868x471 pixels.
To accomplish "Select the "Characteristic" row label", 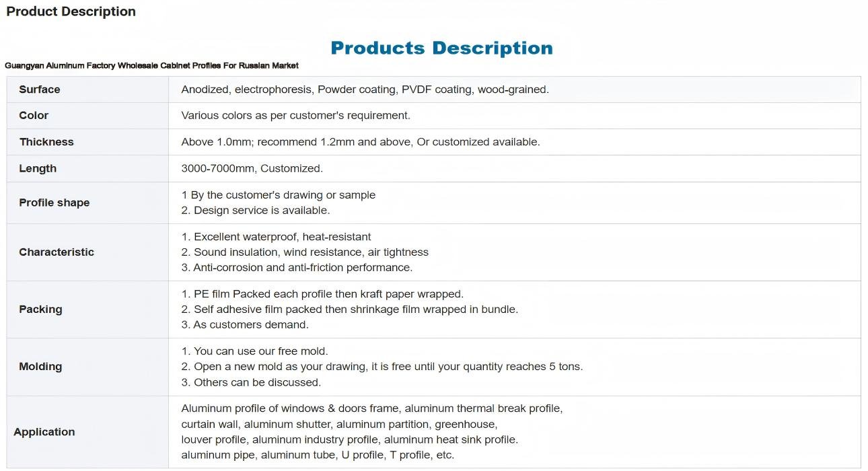I will click(57, 252).
